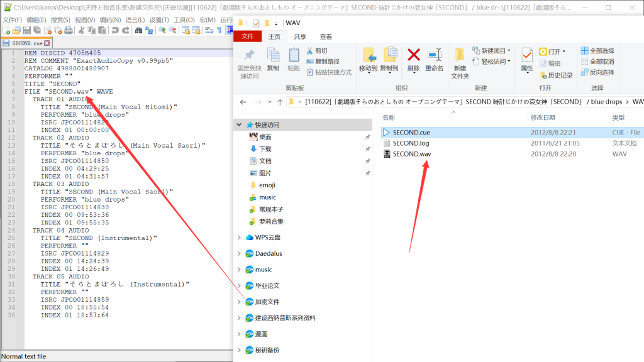Open the Replace icon in Notepad++ toolbar
644x362 pixels.
click(149, 30)
